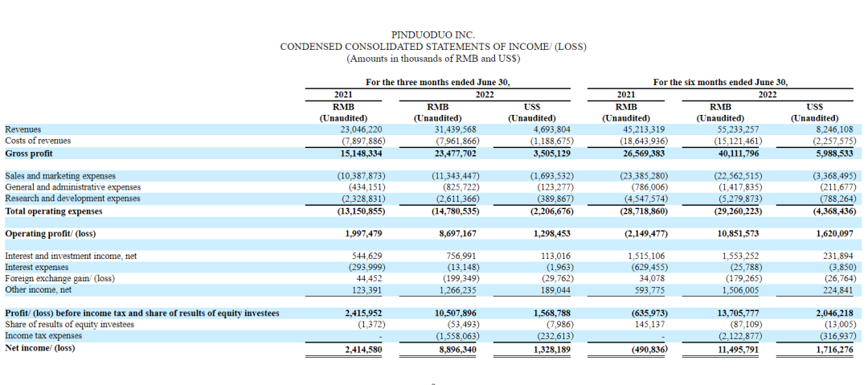Click foreign exchange gain value 34,078
This screenshot has height=385, width=868.
651,278
